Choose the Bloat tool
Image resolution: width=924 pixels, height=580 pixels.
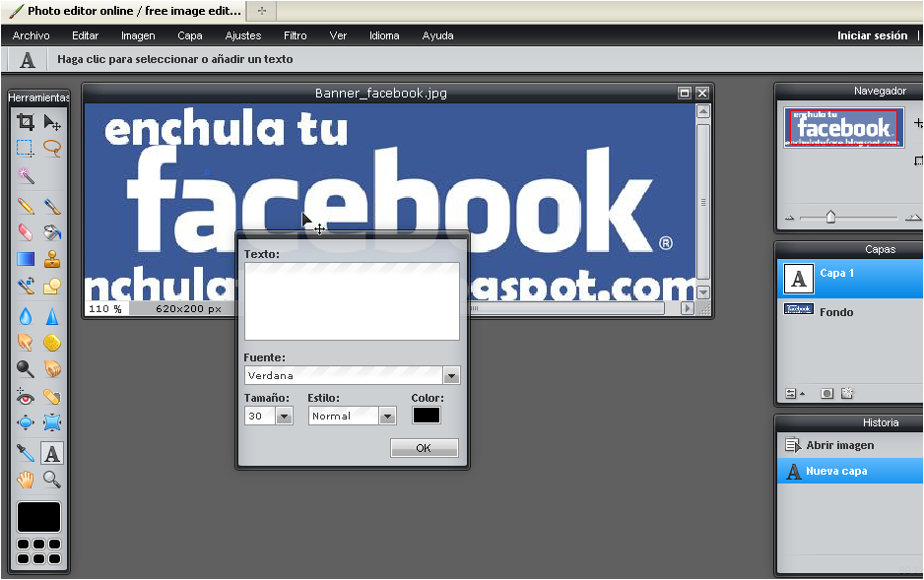click(26, 422)
